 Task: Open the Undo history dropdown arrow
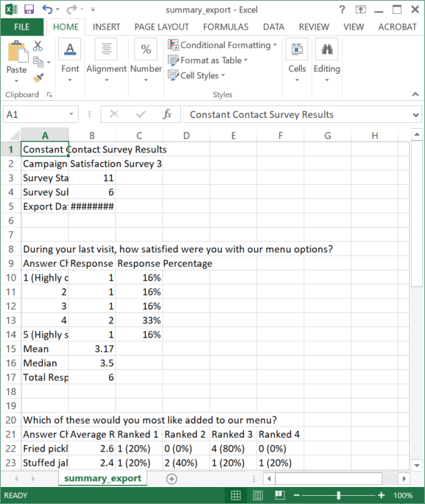pyautogui.click(x=58, y=10)
